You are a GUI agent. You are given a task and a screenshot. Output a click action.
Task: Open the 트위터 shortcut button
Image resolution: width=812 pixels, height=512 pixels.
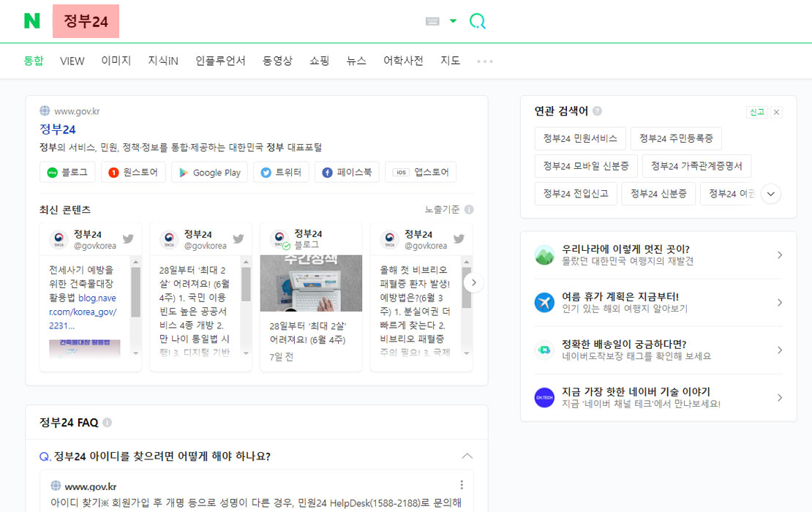(x=281, y=172)
